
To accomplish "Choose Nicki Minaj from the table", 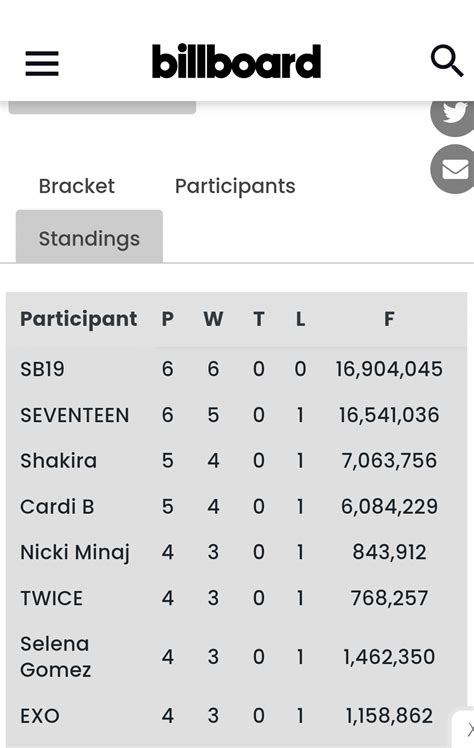I will tap(74, 553).
